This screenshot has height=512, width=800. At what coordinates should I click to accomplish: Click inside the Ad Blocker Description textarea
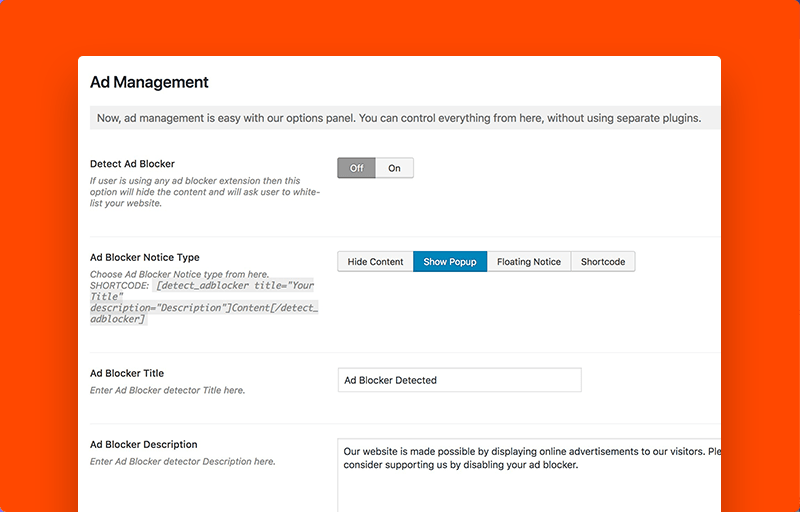click(x=529, y=475)
